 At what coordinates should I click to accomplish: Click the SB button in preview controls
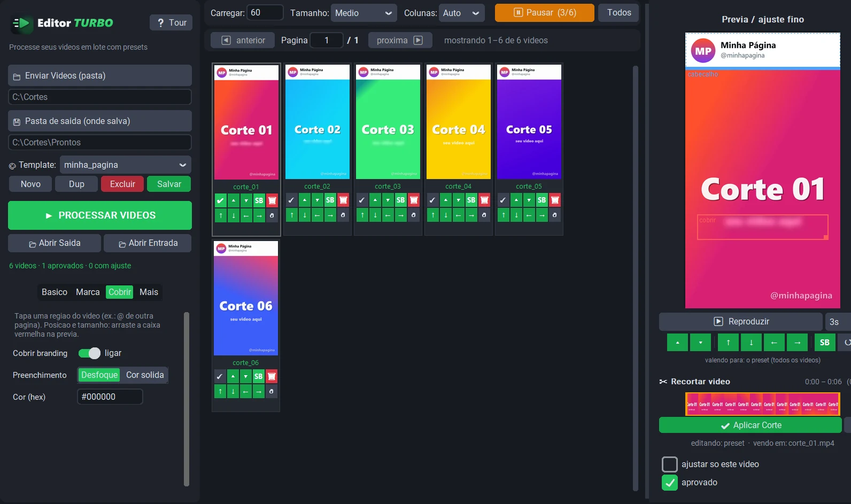click(x=825, y=342)
